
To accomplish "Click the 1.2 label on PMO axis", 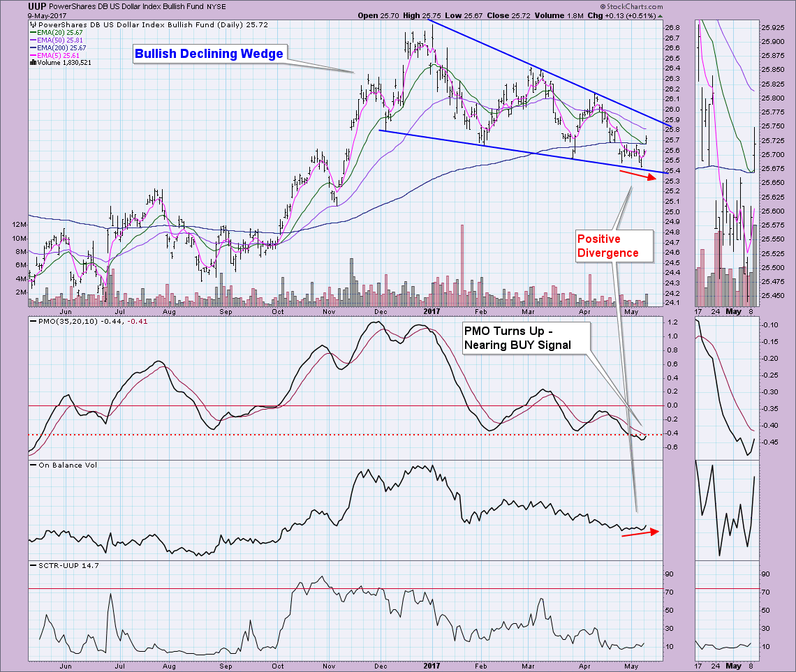I will (x=672, y=322).
